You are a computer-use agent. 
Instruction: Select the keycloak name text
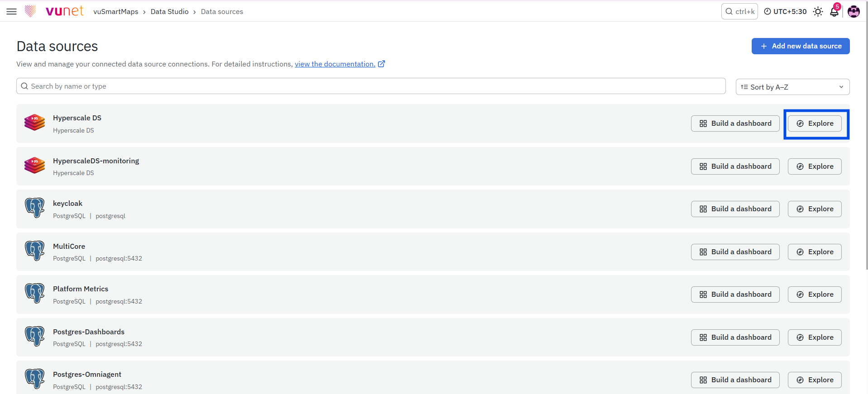coord(67,204)
